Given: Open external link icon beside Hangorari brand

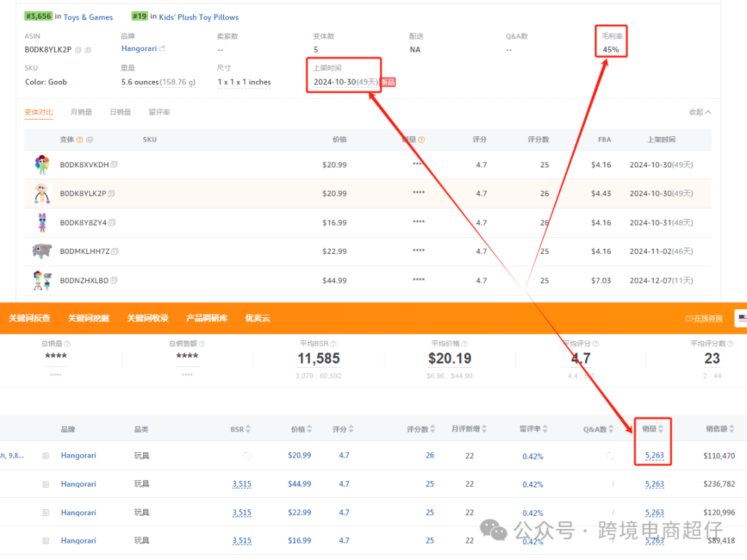Looking at the screenshot, I should pyautogui.click(x=162, y=48).
